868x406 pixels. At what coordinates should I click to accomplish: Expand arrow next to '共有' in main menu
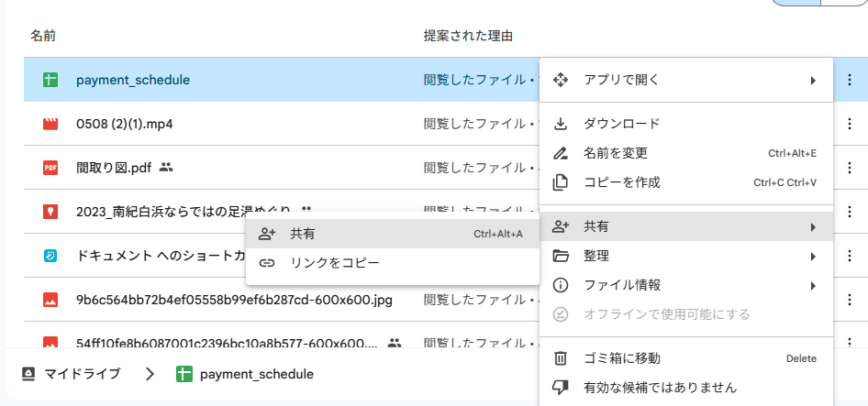813,226
